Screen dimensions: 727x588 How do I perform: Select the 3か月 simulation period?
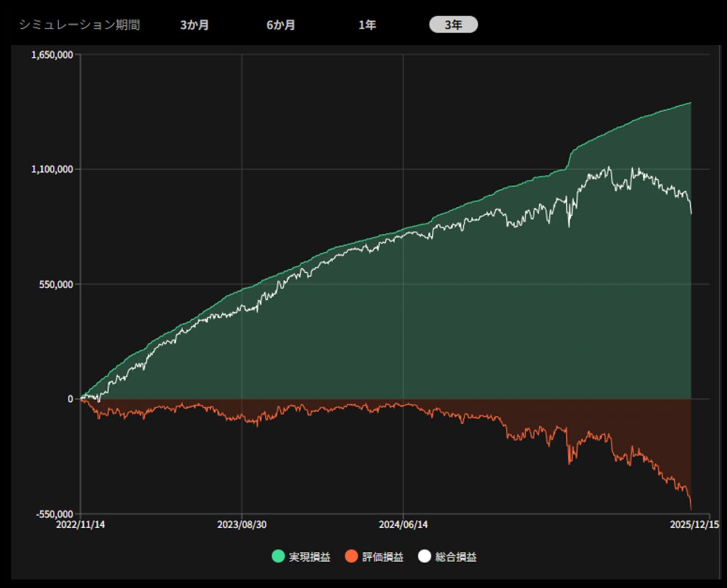click(195, 25)
